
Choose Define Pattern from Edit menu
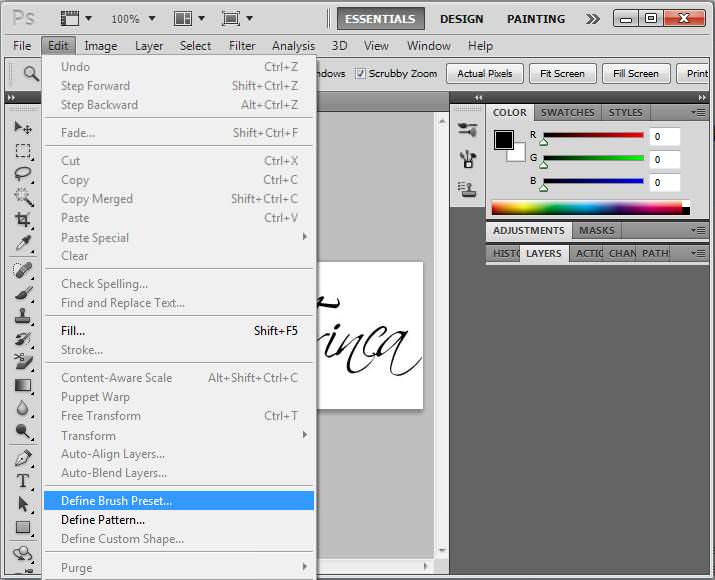tap(179, 520)
